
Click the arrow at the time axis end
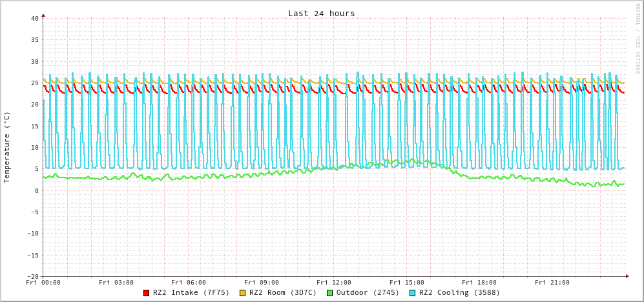tap(627, 276)
